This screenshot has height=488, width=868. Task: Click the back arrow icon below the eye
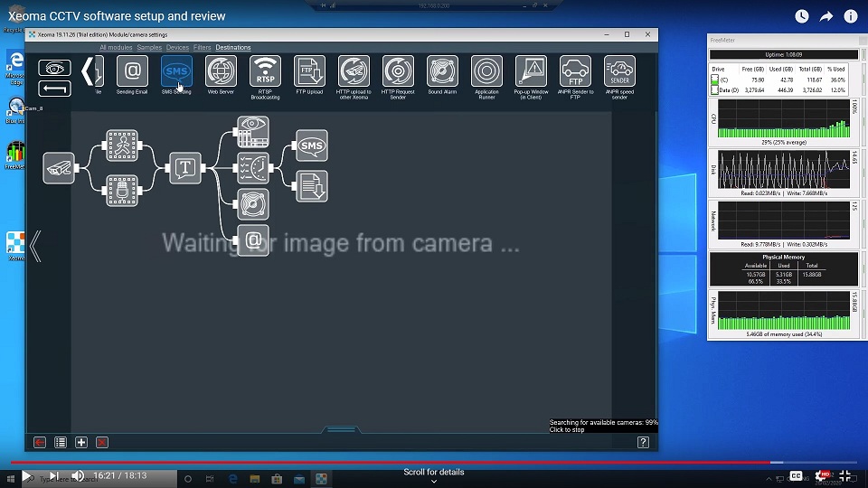pyautogui.click(x=54, y=89)
